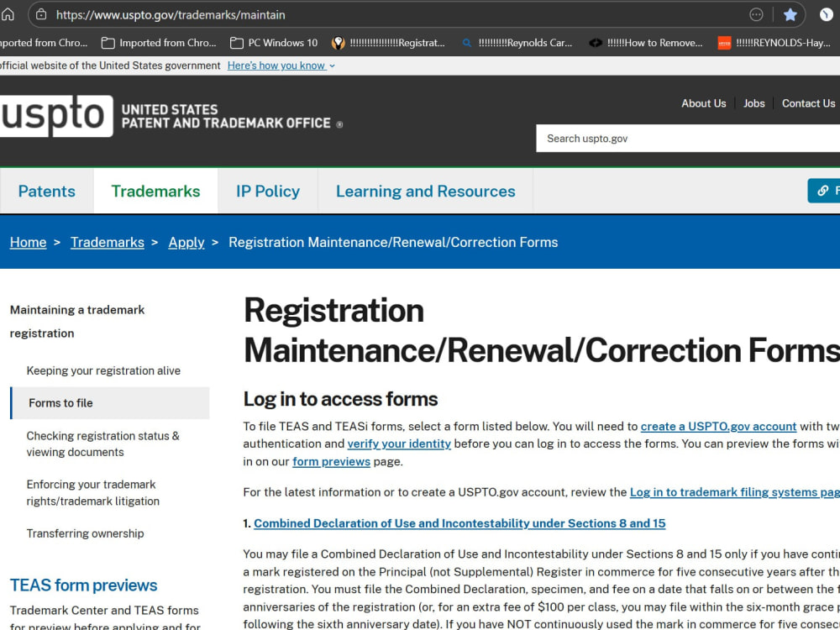The width and height of the screenshot is (840, 630).
Task: Open the Contact Us link
Action: [x=808, y=103]
